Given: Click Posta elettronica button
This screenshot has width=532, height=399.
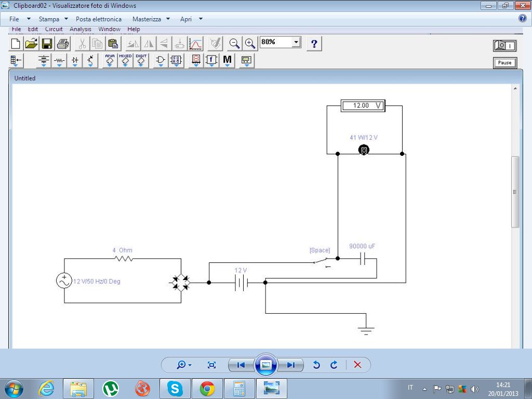Looking at the screenshot, I should click(x=99, y=19).
